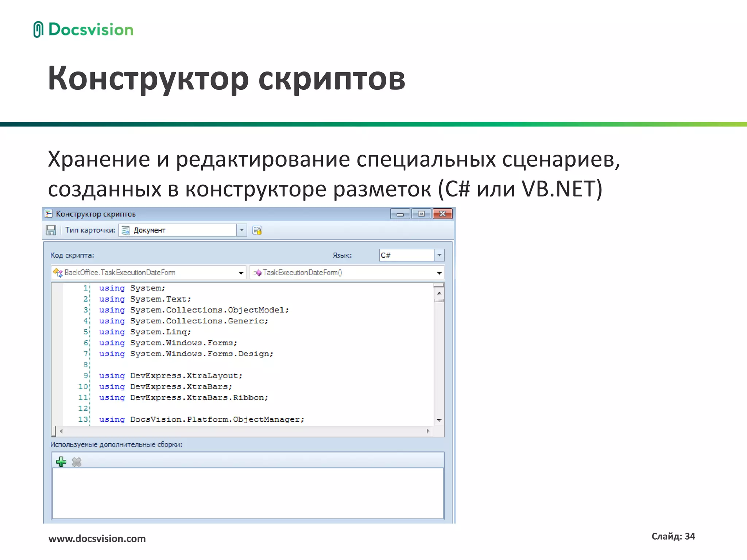Open the Язык C# language dropdown
747x560 pixels.
[x=440, y=255]
